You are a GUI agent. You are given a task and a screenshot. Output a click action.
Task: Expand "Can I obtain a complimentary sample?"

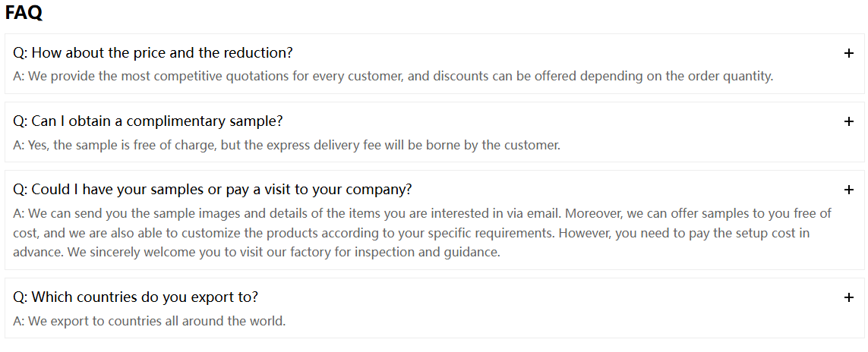pyautogui.click(x=148, y=121)
